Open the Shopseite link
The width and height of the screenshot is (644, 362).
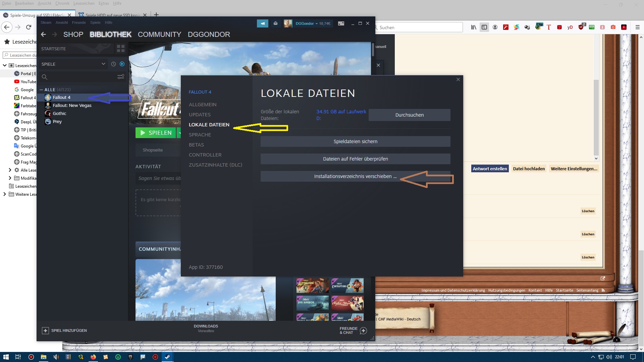click(153, 150)
